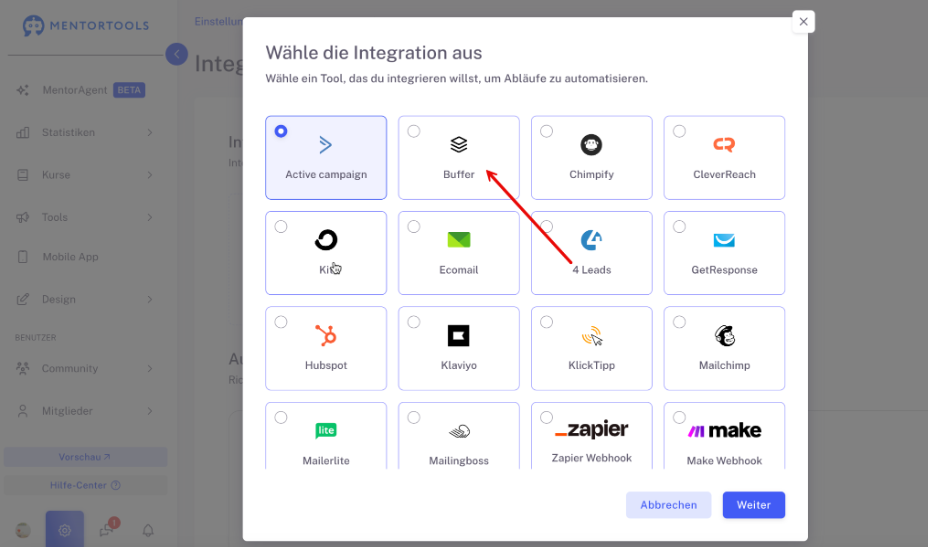Click the 4 Leads blue logo icon
This screenshot has width=928, height=547.
pos(591,240)
